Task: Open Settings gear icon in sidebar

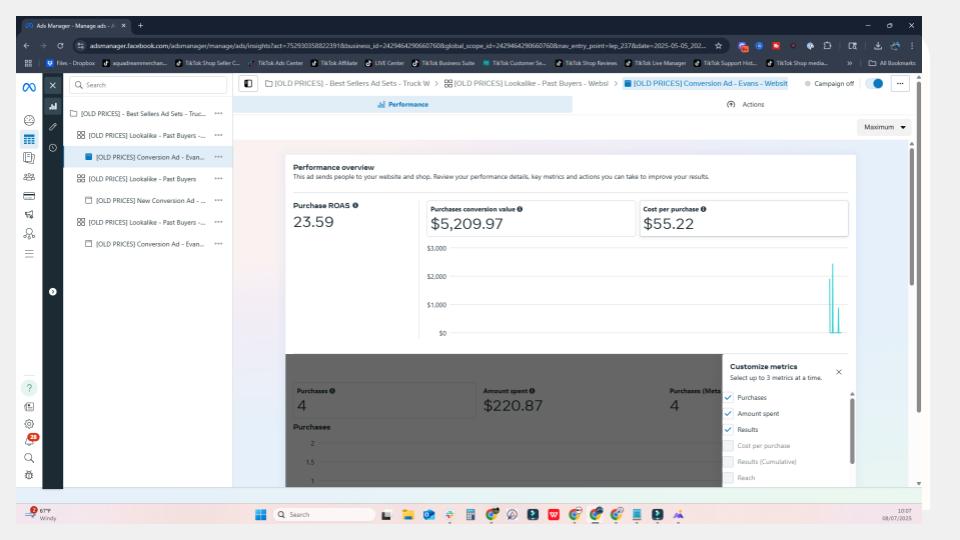Action: pos(29,424)
